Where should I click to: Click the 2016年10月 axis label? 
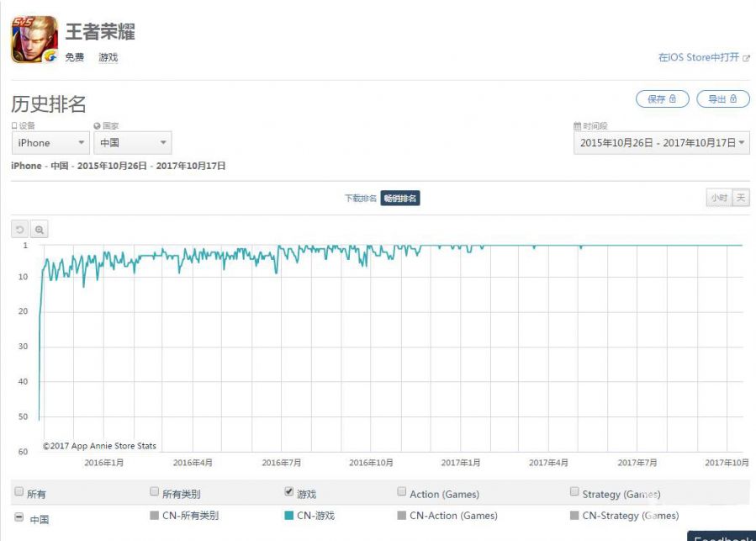(371, 463)
